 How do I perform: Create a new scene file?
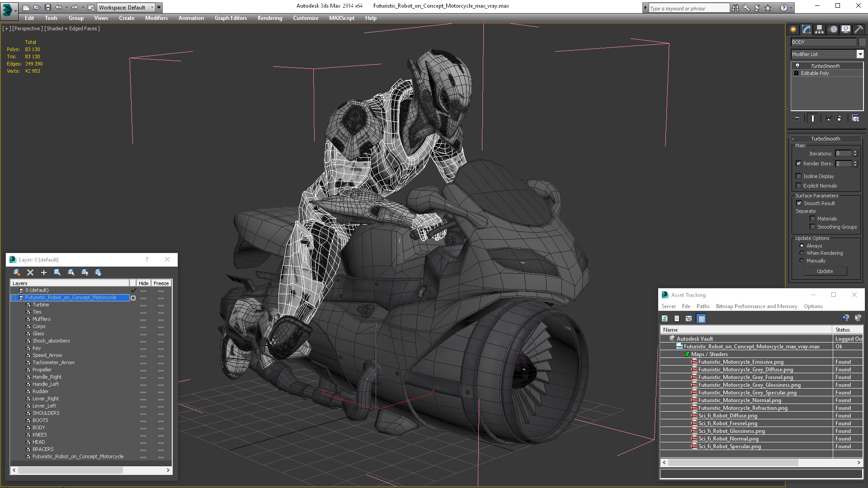pyautogui.click(x=26, y=7)
